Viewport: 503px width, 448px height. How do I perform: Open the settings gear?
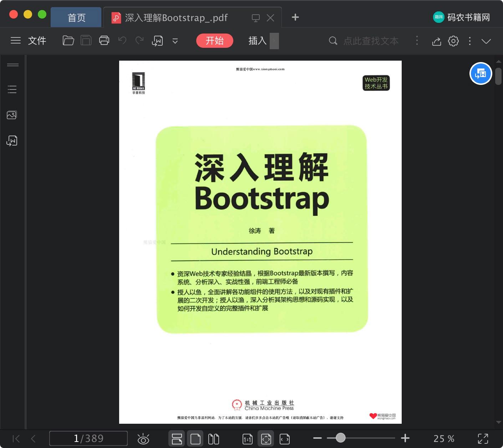tap(453, 41)
